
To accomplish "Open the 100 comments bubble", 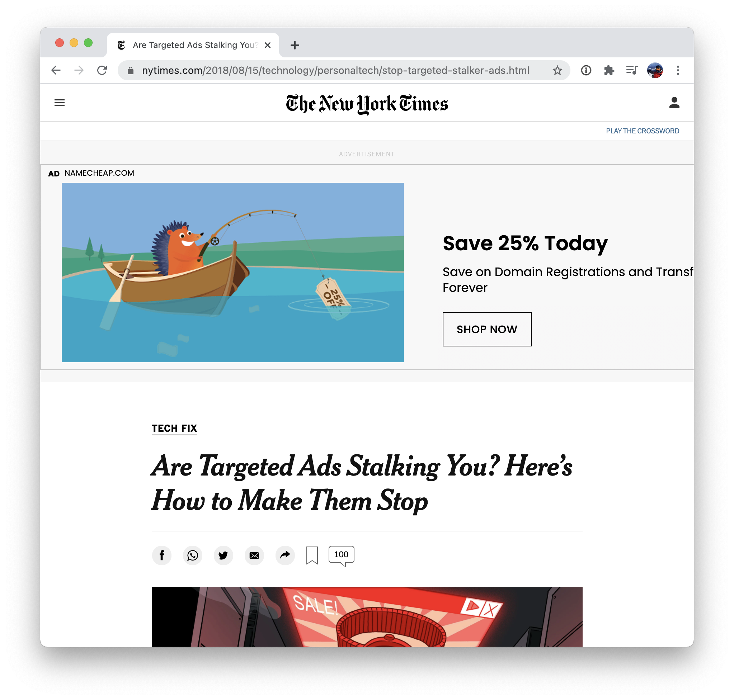I will coord(341,555).
